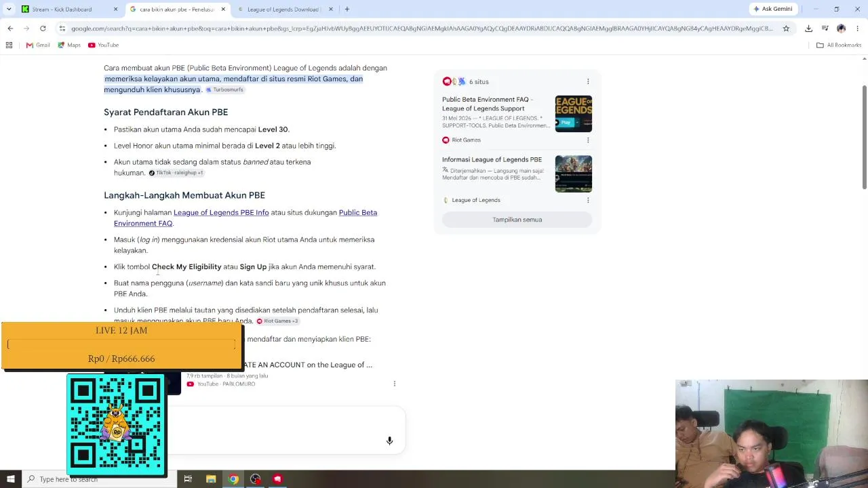868x488 pixels.
Task: Open the Public Beta Environment FAQ link
Action: (245, 218)
